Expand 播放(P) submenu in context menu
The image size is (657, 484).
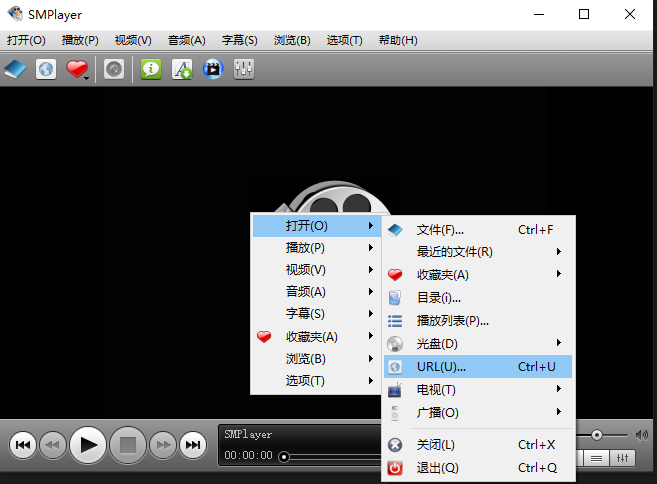pos(317,248)
